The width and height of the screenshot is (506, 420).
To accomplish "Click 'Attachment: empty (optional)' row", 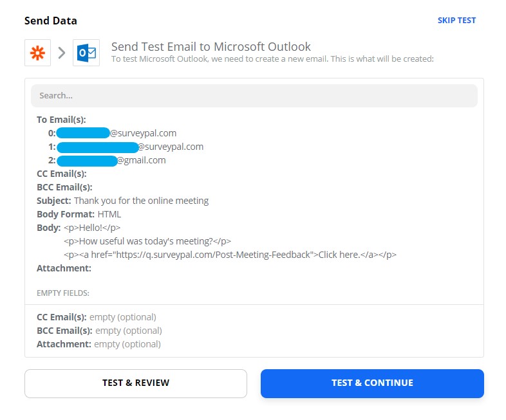I will click(98, 344).
